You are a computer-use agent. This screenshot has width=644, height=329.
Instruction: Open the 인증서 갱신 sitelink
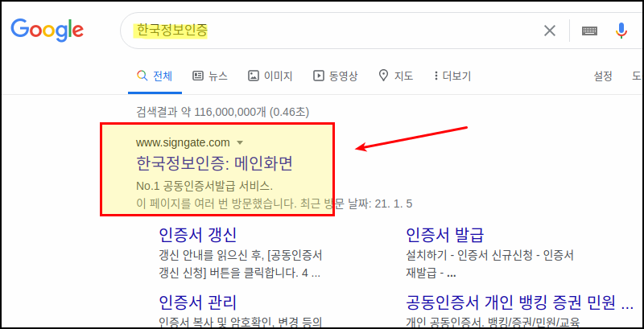coord(197,235)
